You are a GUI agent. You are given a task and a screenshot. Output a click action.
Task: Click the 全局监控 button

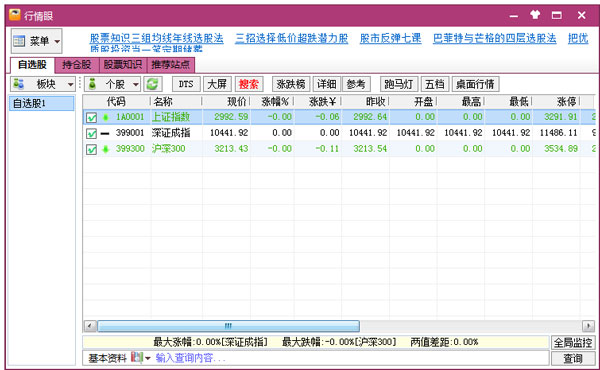point(573,342)
